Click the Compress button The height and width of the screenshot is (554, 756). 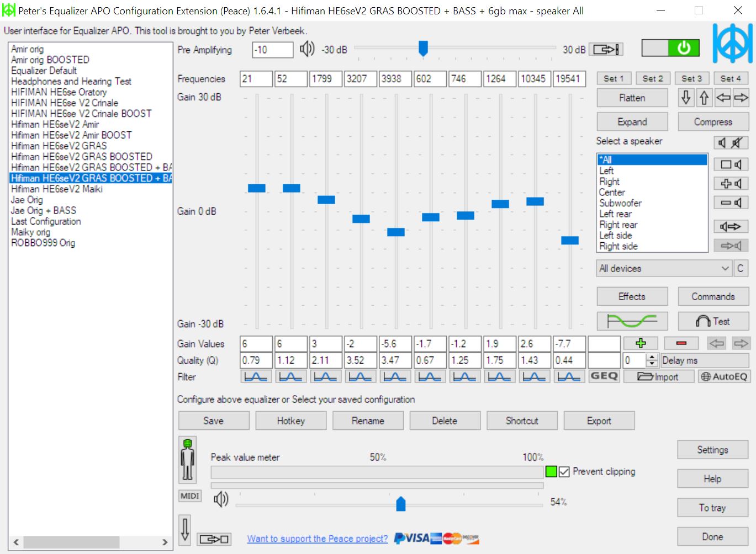[713, 122]
